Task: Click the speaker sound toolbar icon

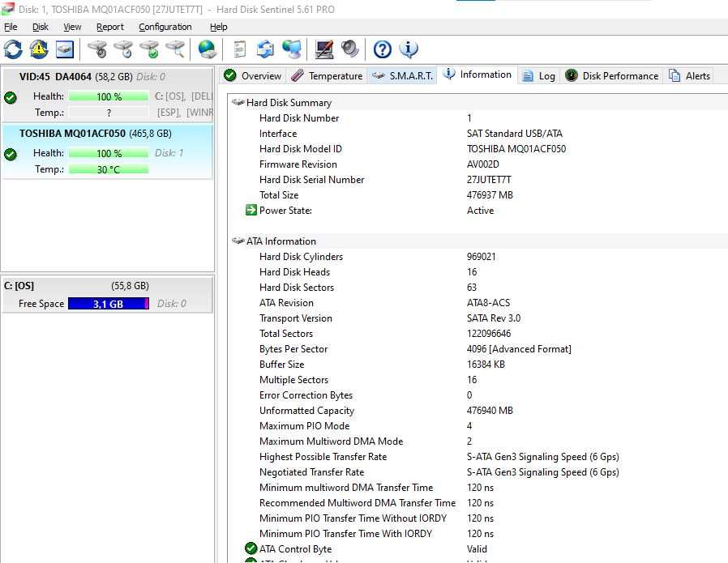Action: tap(350, 49)
